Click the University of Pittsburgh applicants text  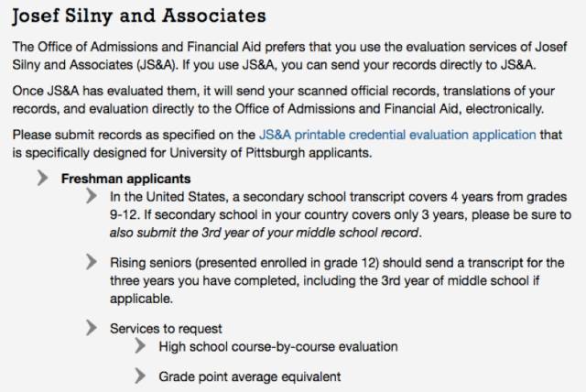[x=271, y=153]
